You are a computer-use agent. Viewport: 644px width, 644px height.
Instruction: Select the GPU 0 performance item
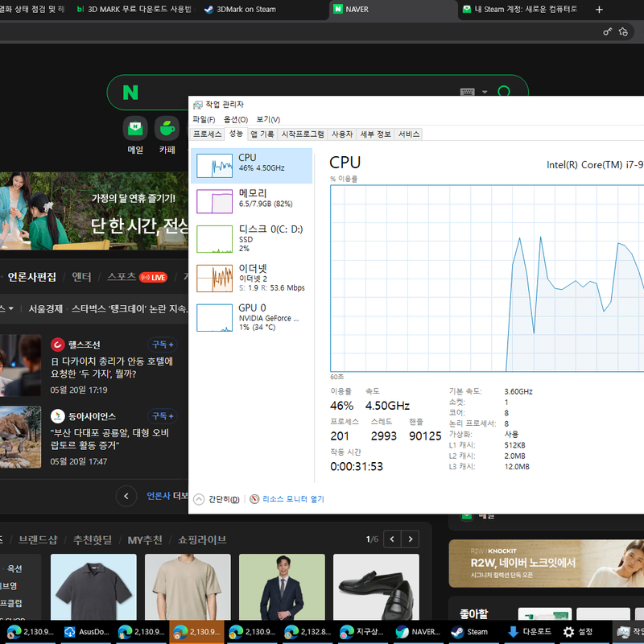[251, 317]
